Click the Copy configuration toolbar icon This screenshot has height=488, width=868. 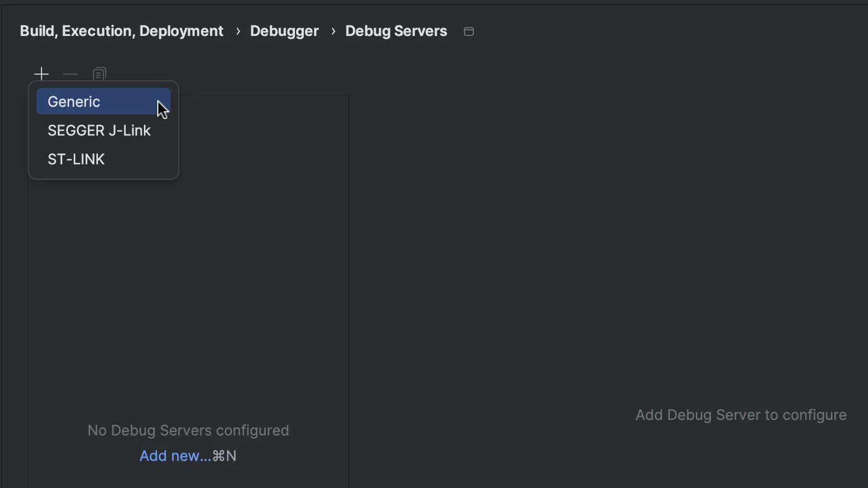click(99, 74)
